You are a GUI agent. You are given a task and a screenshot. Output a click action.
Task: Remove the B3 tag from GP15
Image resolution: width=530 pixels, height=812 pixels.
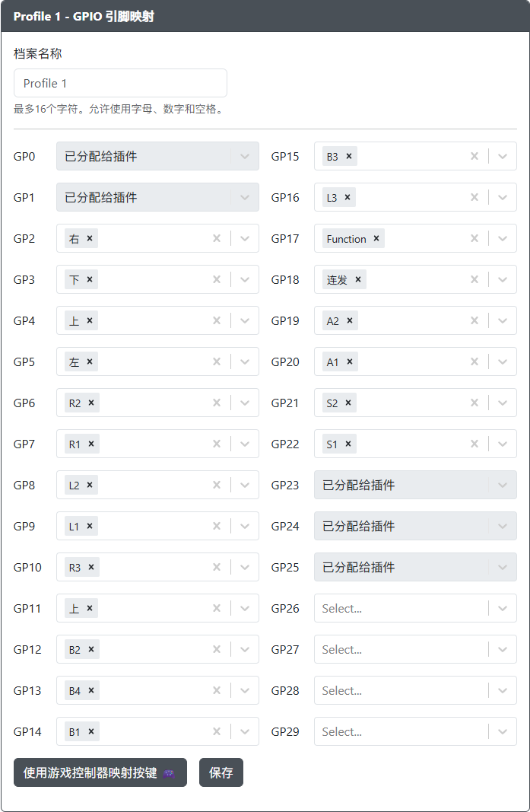coord(349,156)
